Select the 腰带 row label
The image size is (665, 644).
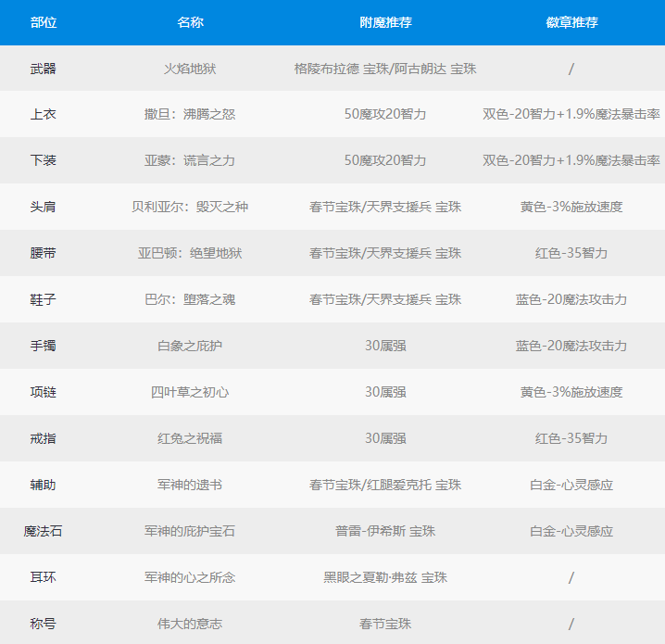point(44,253)
